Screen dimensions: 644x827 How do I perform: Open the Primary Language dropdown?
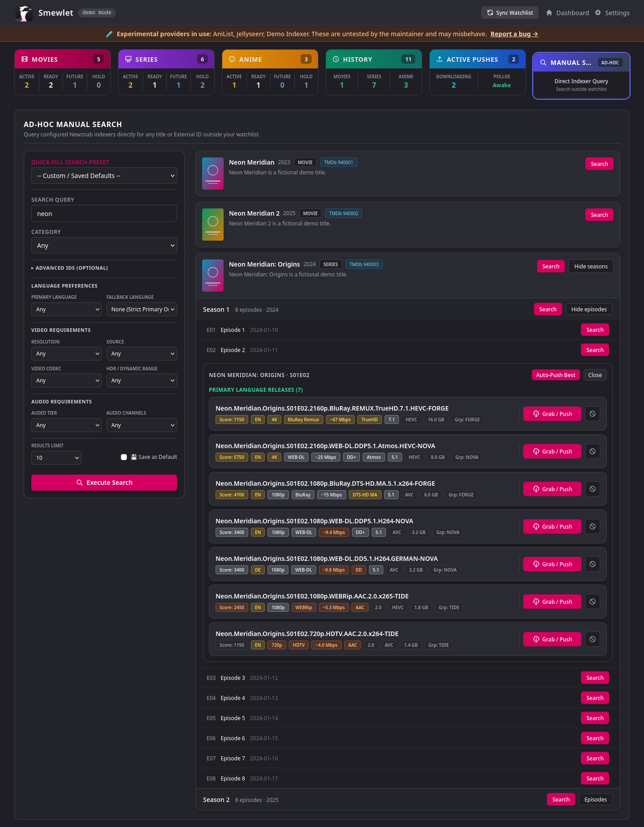point(67,309)
